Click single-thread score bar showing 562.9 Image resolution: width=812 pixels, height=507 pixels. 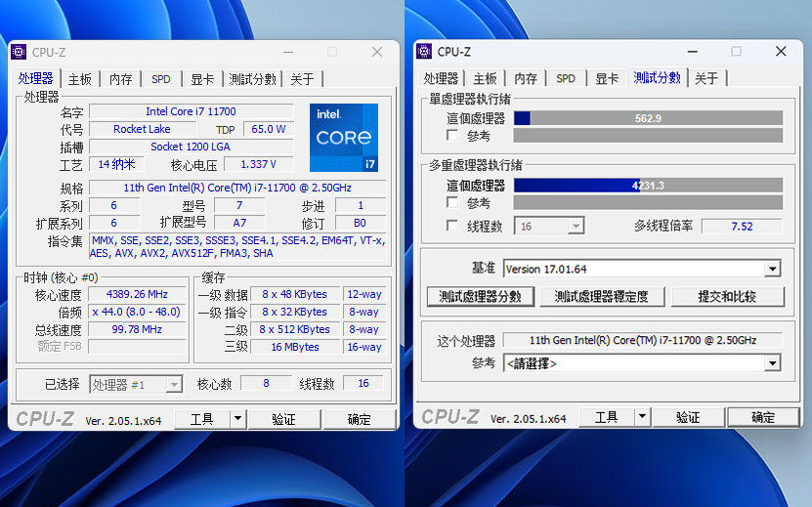point(648,118)
